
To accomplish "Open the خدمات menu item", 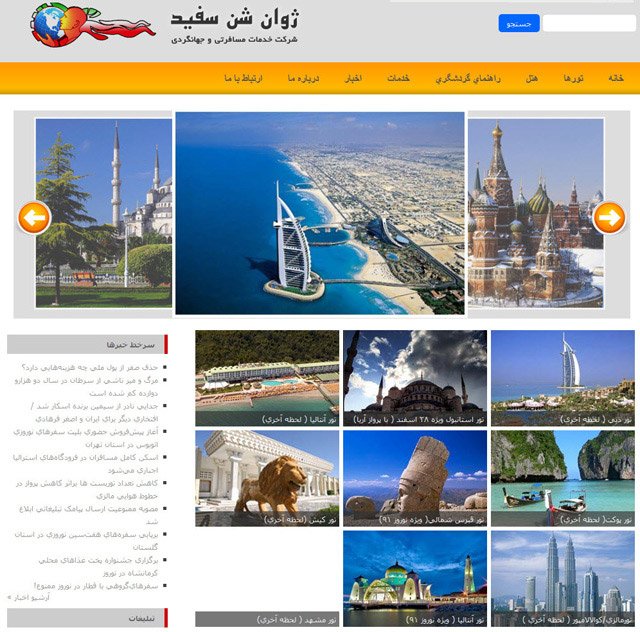I will [398, 78].
